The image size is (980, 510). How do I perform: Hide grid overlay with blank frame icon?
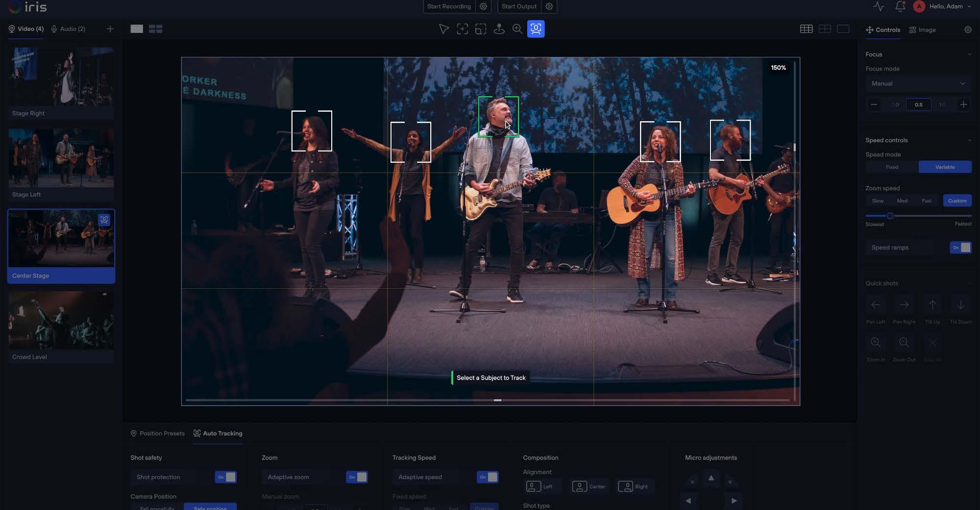click(843, 29)
